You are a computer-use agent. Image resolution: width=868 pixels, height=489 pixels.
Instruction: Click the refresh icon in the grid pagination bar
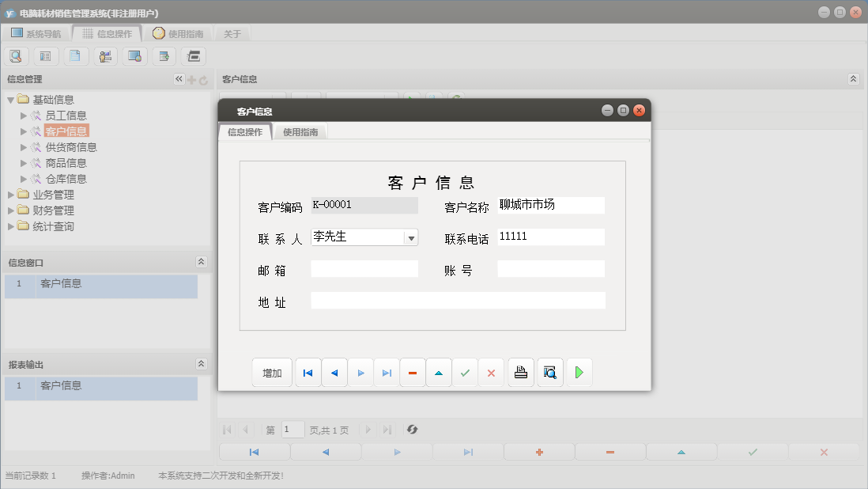click(411, 430)
